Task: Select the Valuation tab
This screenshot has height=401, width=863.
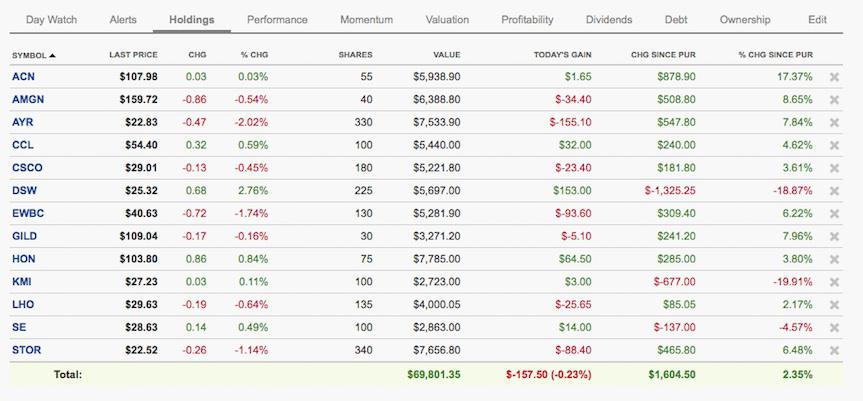Action: pos(447,20)
